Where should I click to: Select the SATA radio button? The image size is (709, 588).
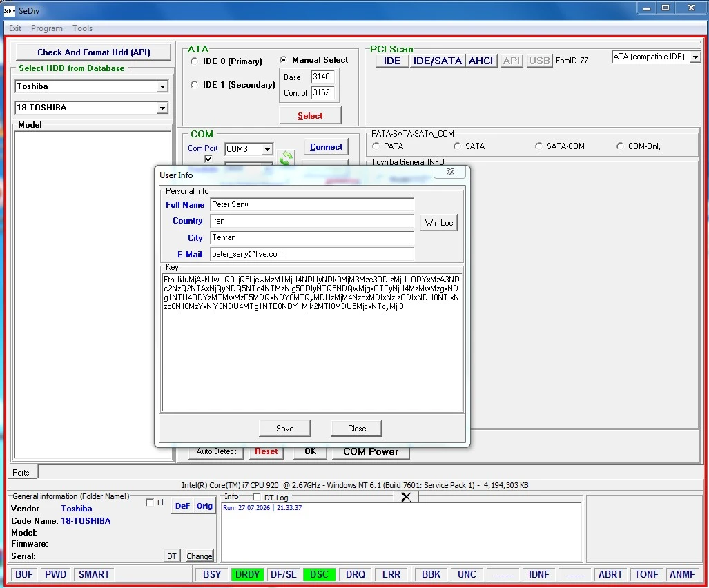tap(457, 146)
